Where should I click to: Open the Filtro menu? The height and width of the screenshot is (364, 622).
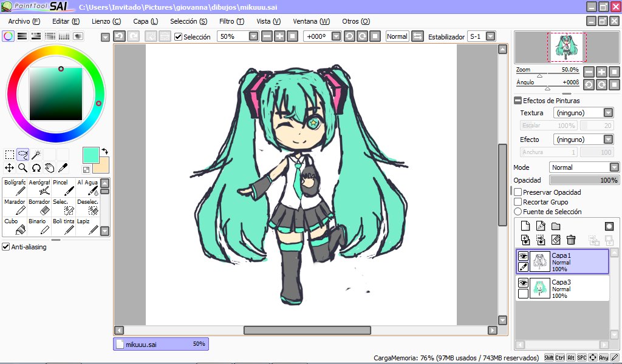coord(231,21)
